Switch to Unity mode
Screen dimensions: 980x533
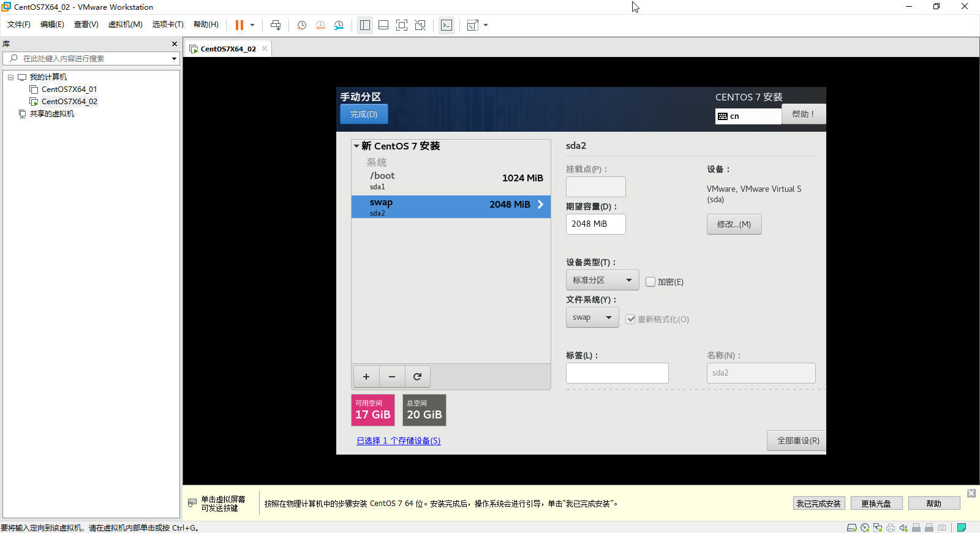pyautogui.click(x=420, y=25)
